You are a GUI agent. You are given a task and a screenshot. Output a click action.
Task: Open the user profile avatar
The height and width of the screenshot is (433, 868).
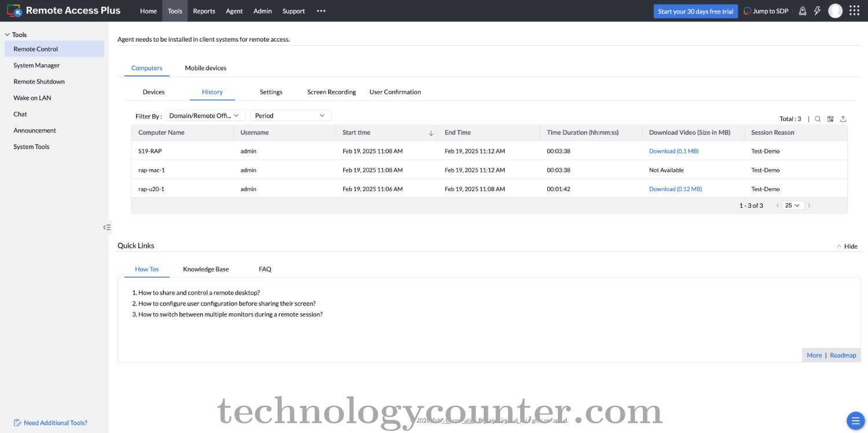click(x=835, y=11)
